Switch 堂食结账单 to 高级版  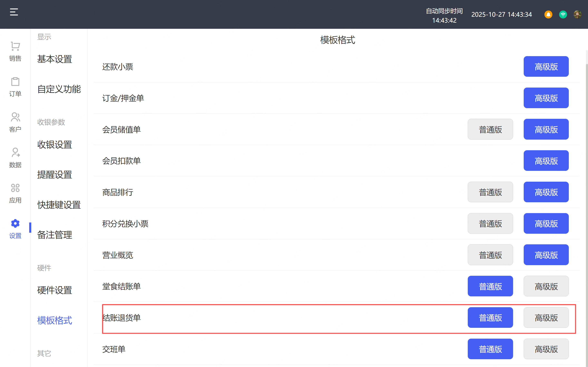(x=546, y=286)
